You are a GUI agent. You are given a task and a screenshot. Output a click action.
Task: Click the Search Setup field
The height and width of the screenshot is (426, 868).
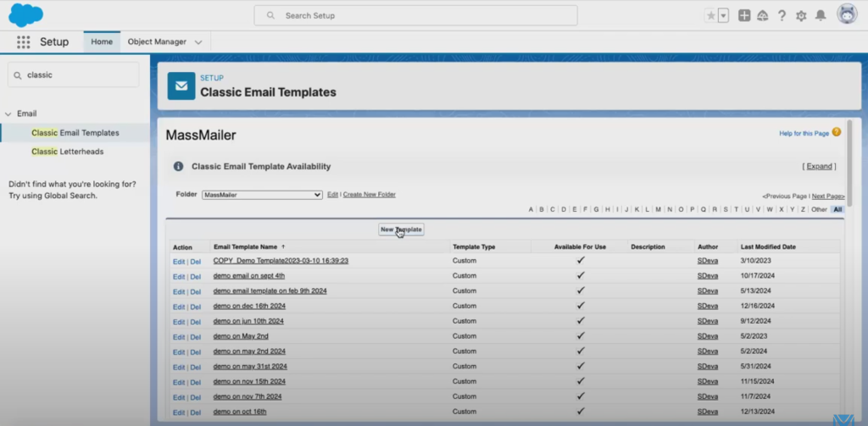point(415,15)
